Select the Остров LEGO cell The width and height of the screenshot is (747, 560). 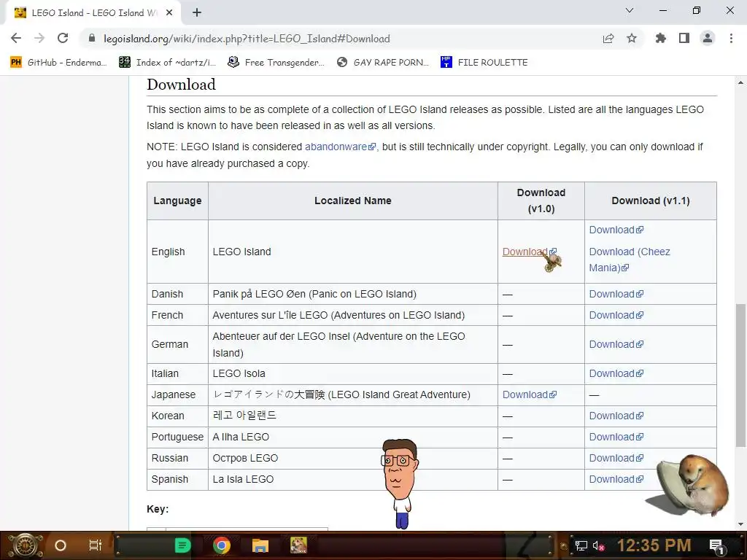pyautogui.click(x=353, y=458)
